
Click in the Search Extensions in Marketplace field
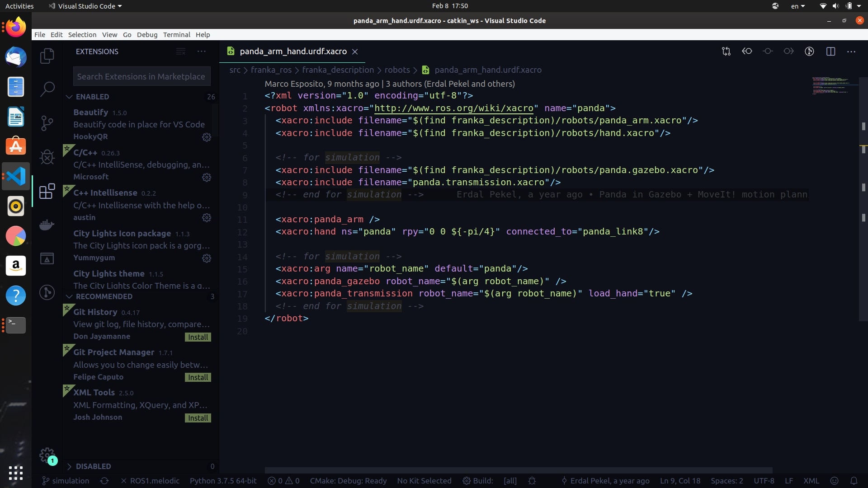point(142,76)
